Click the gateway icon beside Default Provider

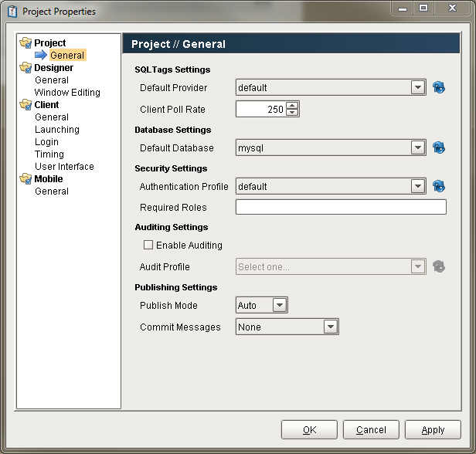[439, 88]
